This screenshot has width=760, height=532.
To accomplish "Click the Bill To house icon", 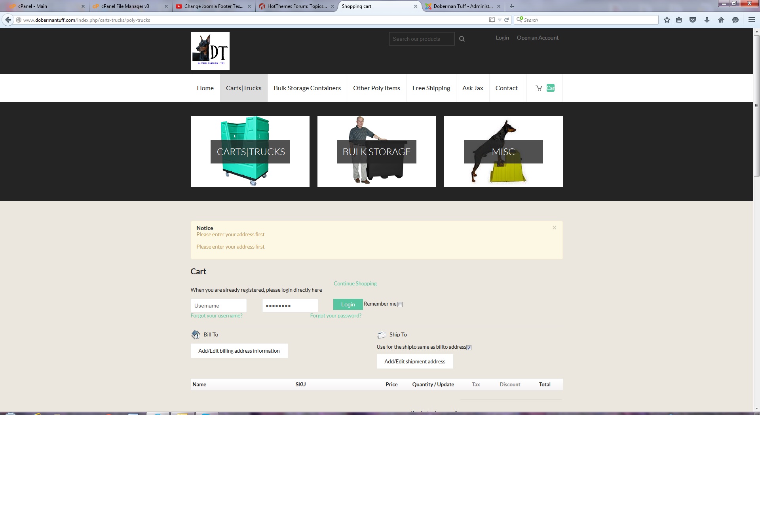I will [196, 335].
